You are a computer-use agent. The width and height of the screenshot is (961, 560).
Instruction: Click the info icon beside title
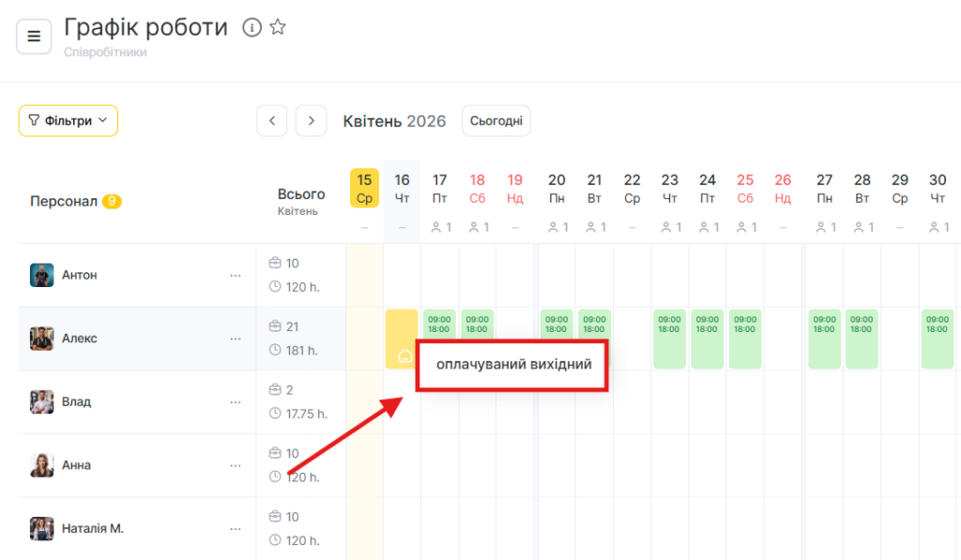[x=252, y=27]
